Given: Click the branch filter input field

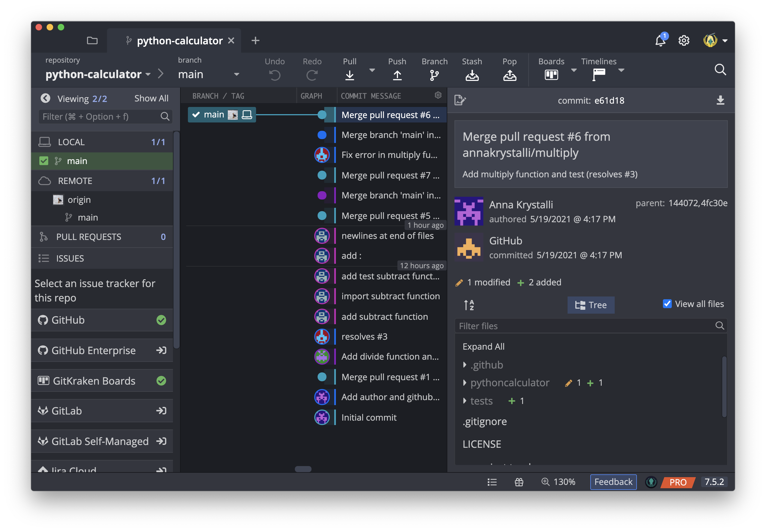Looking at the screenshot, I should [105, 116].
